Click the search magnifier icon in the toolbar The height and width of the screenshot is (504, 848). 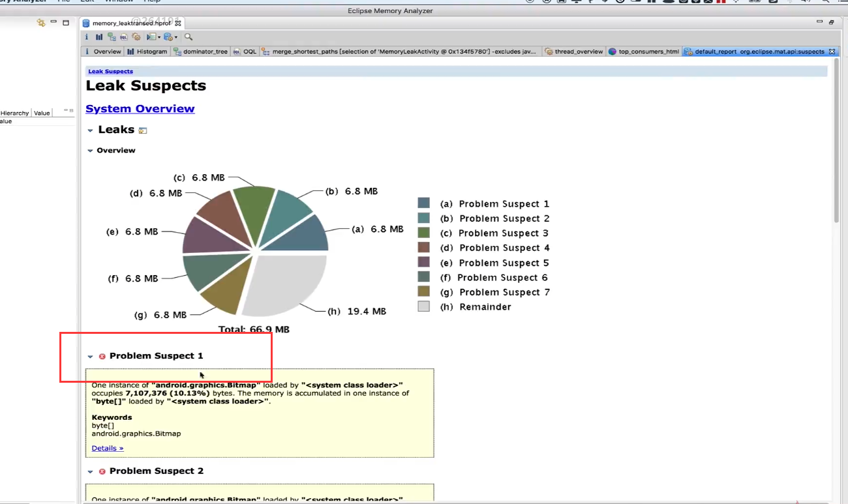tap(188, 37)
